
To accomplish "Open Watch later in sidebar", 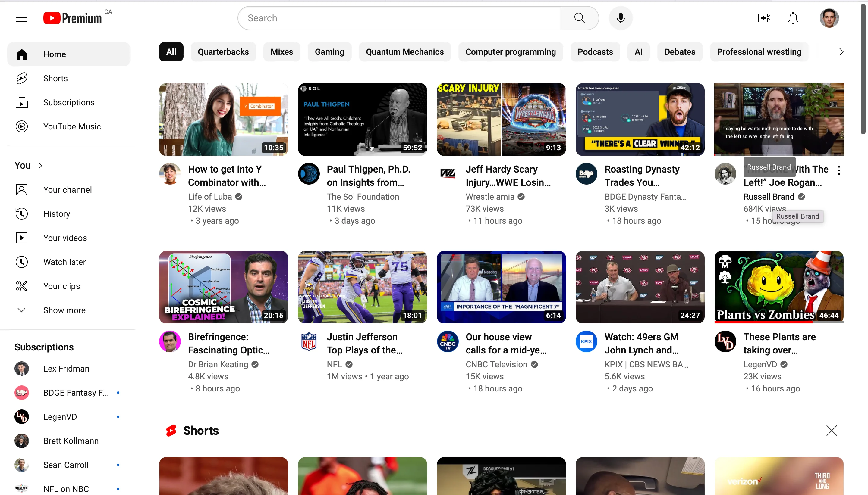I will [x=64, y=262].
